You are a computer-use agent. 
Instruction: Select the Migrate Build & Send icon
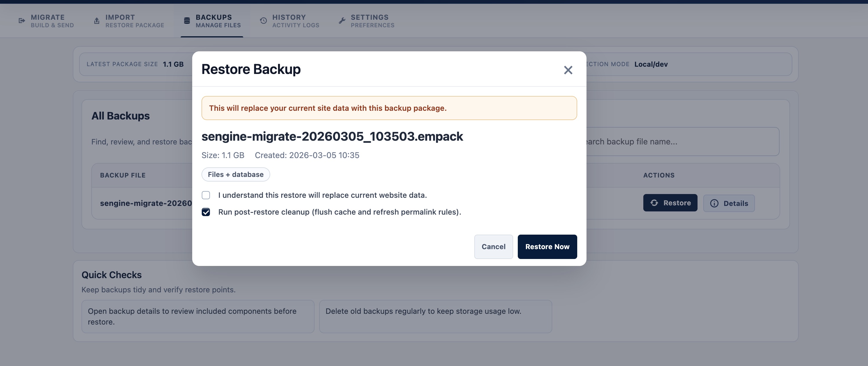(21, 20)
